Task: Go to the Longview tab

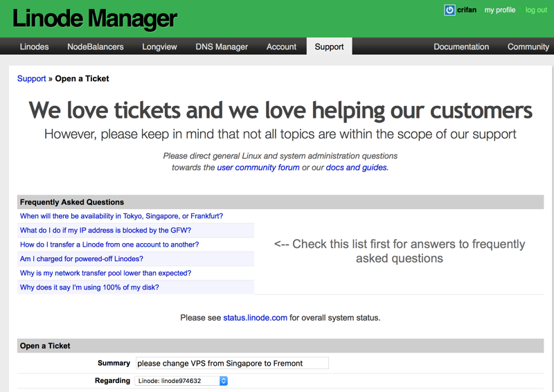Action: (159, 46)
